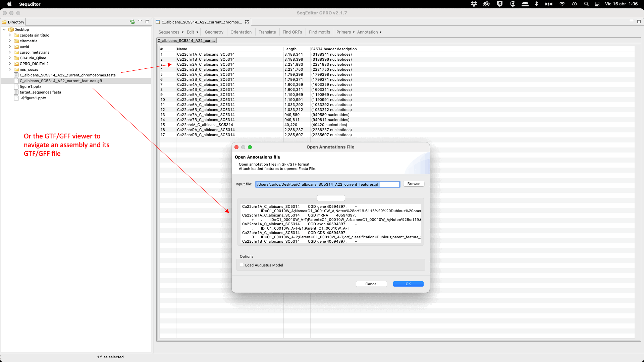Click target_sequences.fasta file icon
Image resolution: width=644 pixels, height=362 pixels.
16,92
